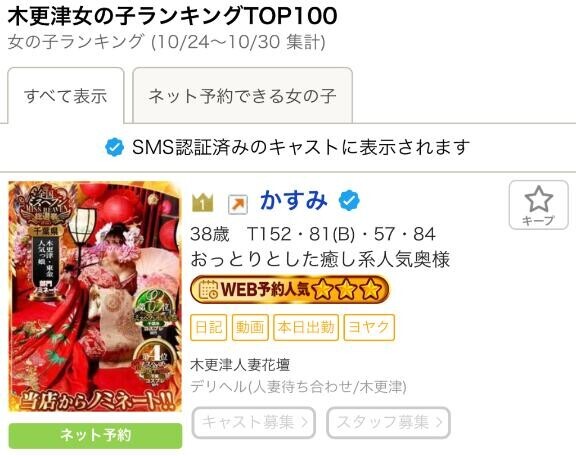Viewport: 576px width, 456px height.
Task: Click the blue verified badge beside かすみ
Action: [x=349, y=201]
